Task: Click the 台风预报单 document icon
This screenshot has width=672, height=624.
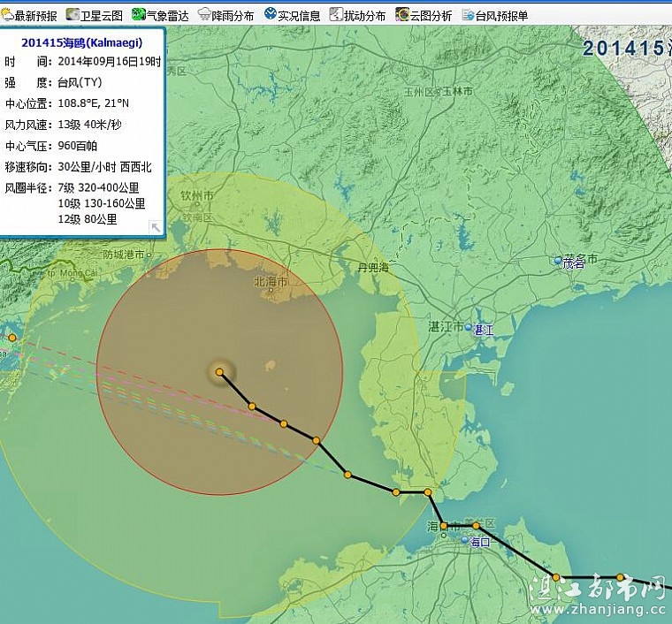Action: (468, 15)
